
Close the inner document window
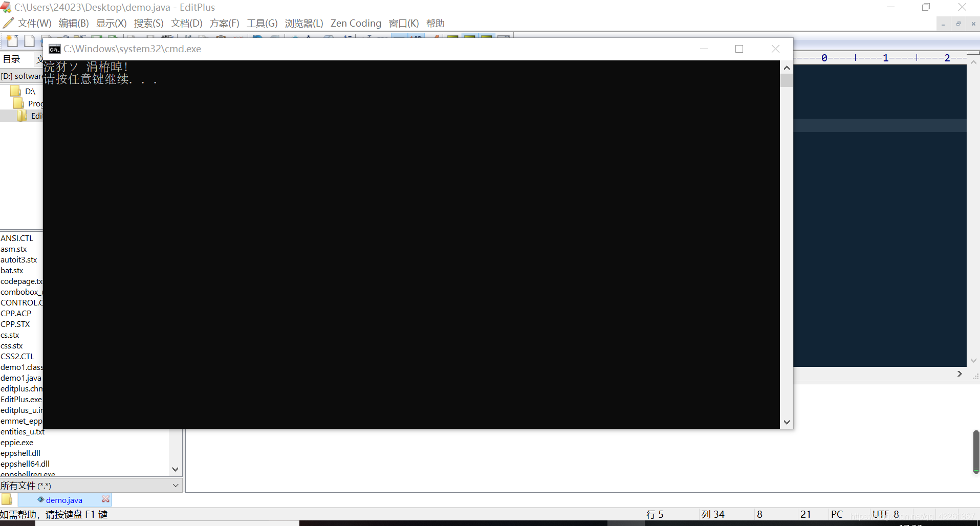point(973,24)
